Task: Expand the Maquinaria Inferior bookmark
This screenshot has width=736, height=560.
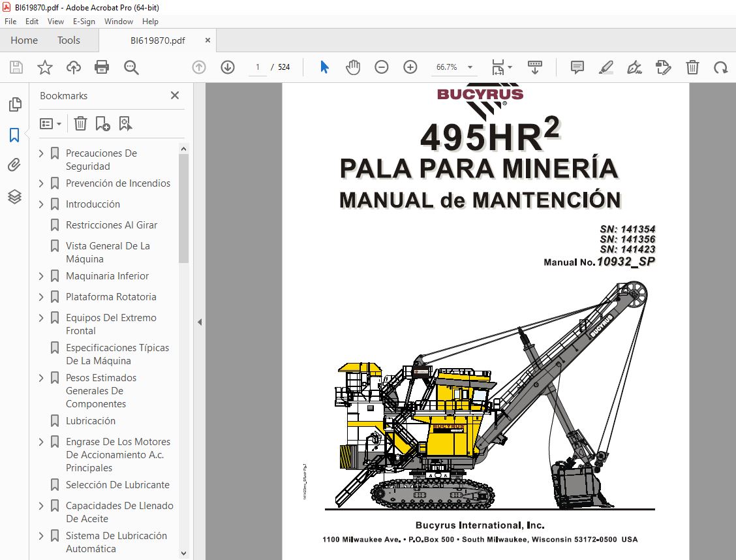Action: pos(41,276)
